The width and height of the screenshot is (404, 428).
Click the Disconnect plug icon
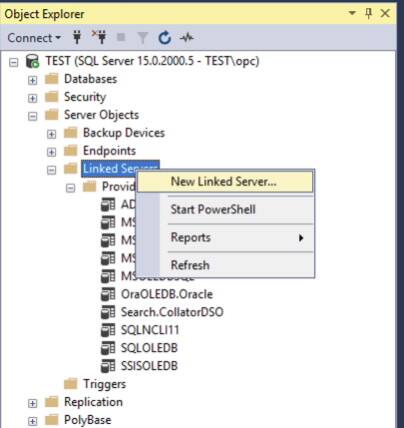[x=99, y=37]
